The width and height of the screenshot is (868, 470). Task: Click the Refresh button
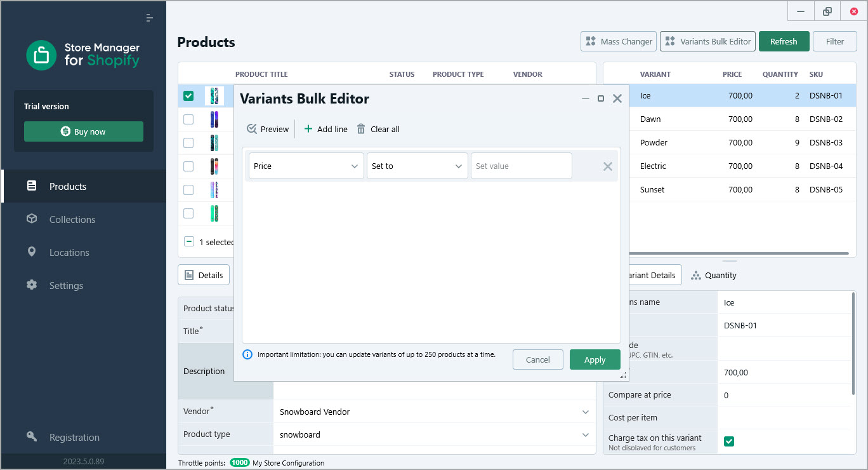click(x=784, y=41)
